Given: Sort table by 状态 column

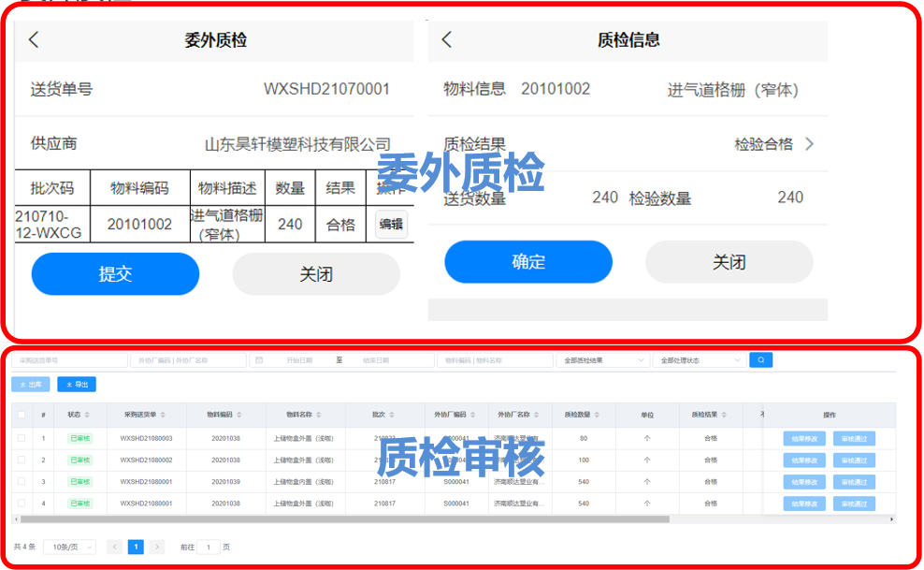Looking at the screenshot, I should [87, 415].
